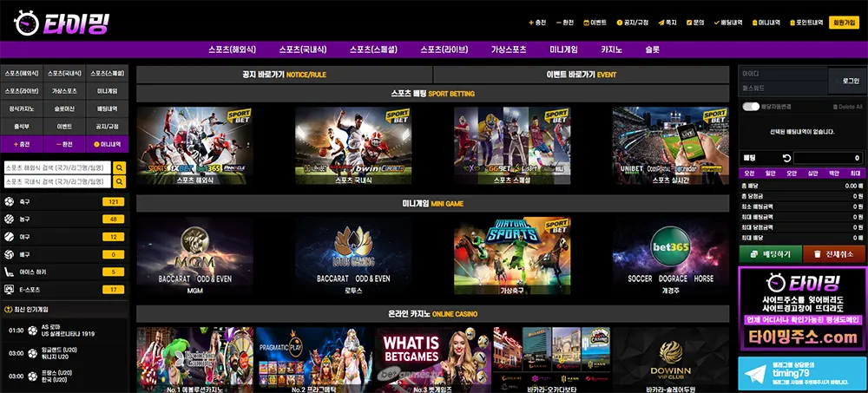Focus the 스포츠 국내식 검색 search field
Screen dimensions: 868x393
point(57,181)
